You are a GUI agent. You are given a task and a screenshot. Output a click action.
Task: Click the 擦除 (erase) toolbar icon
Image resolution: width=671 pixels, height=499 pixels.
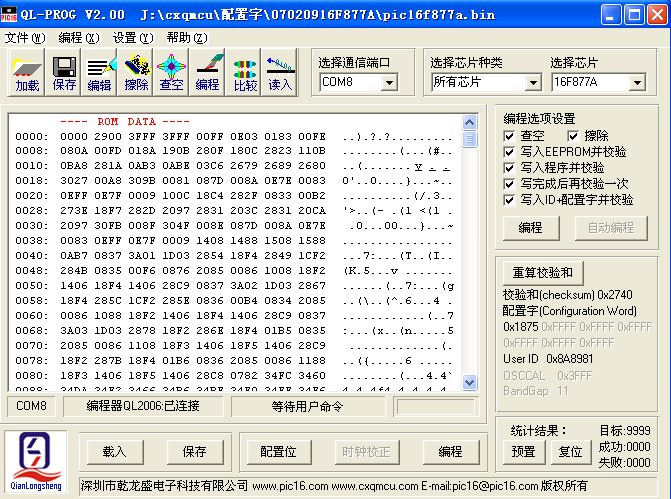[136, 74]
